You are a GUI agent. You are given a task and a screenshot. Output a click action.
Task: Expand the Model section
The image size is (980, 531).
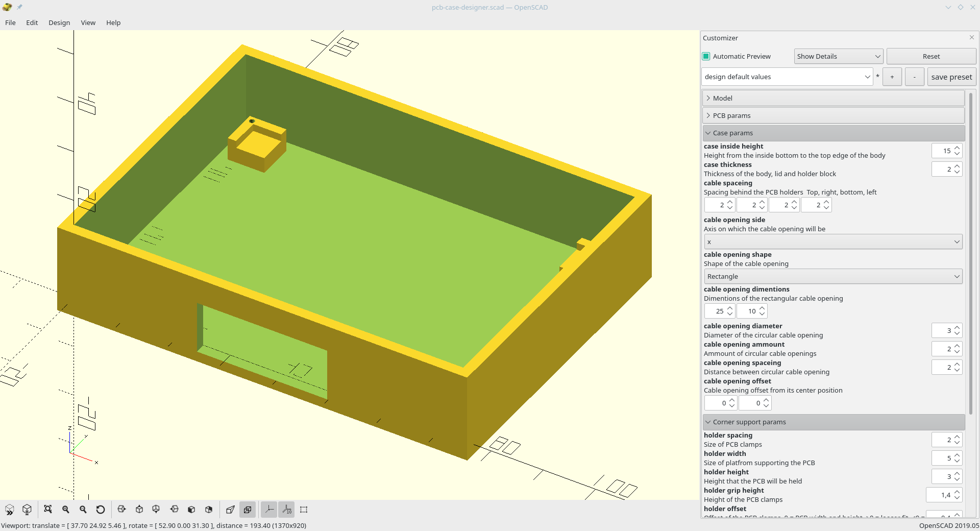[x=834, y=98]
